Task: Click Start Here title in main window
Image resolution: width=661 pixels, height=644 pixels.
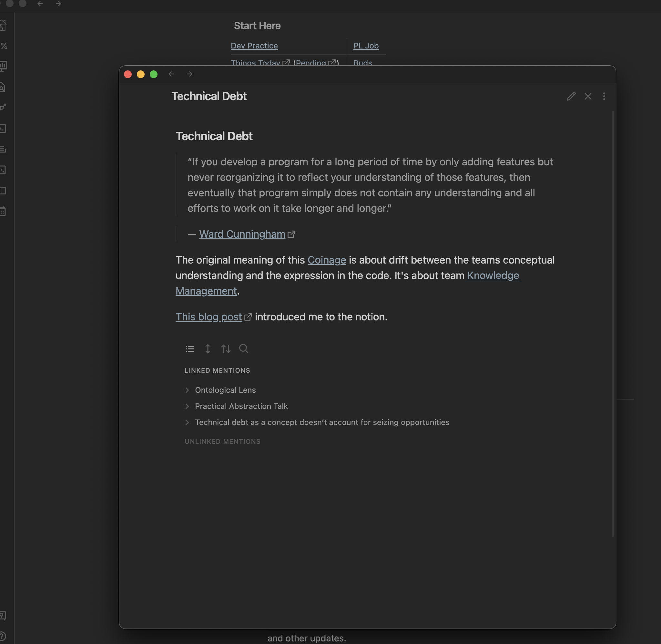Action: [257, 26]
